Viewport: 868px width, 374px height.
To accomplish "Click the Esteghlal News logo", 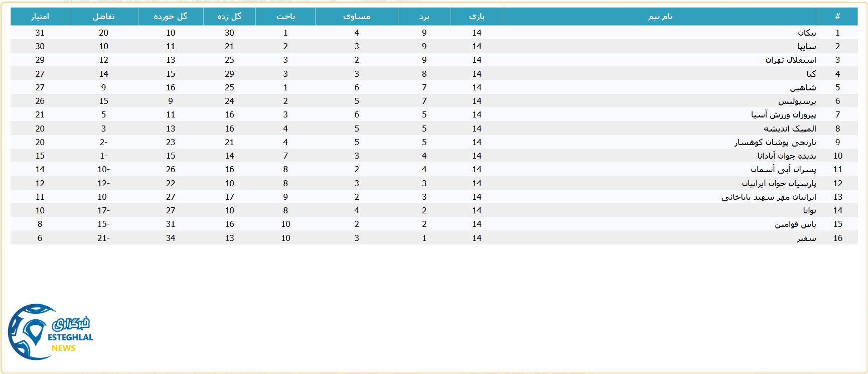I will tap(49, 332).
